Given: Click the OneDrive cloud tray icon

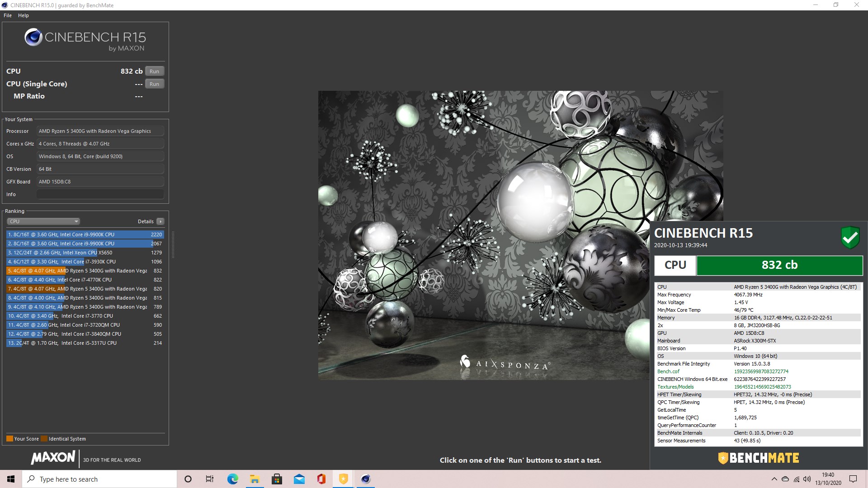Looking at the screenshot, I should (785, 479).
